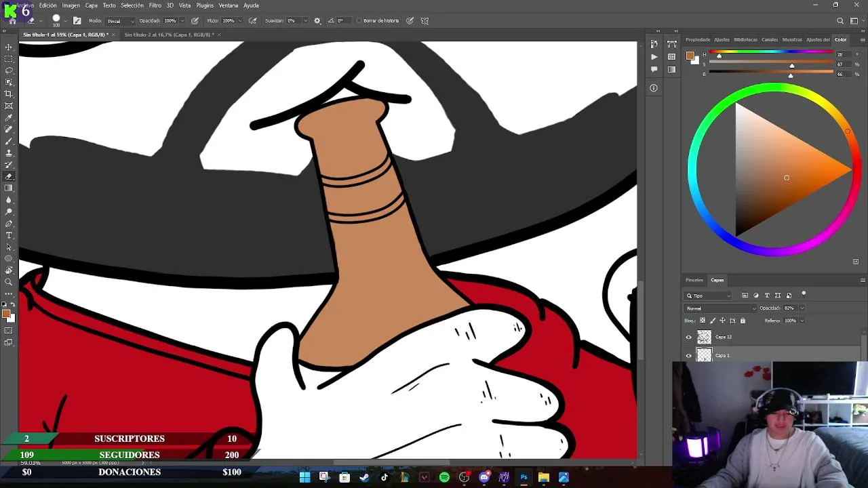868x488 pixels.
Task: Select the Move tool
Action: 9,47
